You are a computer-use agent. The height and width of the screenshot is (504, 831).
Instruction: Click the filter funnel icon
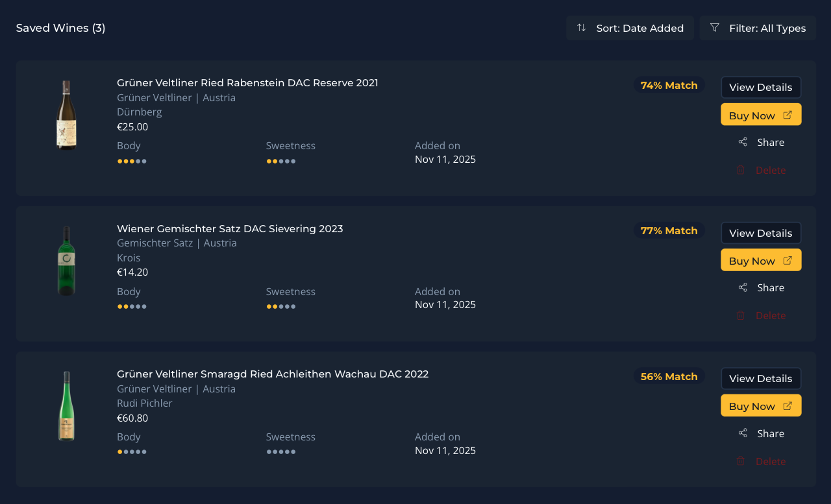coord(715,28)
